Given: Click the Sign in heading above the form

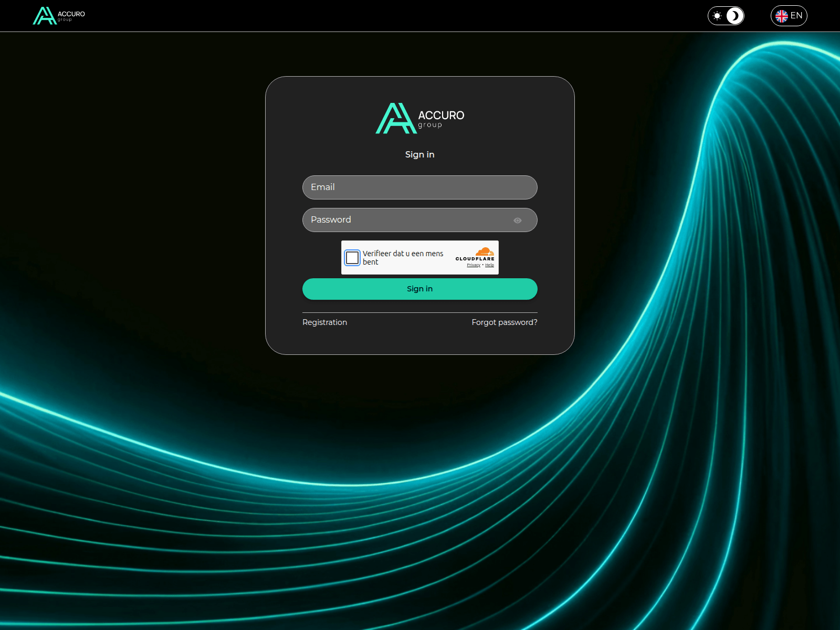Looking at the screenshot, I should coord(419,154).
